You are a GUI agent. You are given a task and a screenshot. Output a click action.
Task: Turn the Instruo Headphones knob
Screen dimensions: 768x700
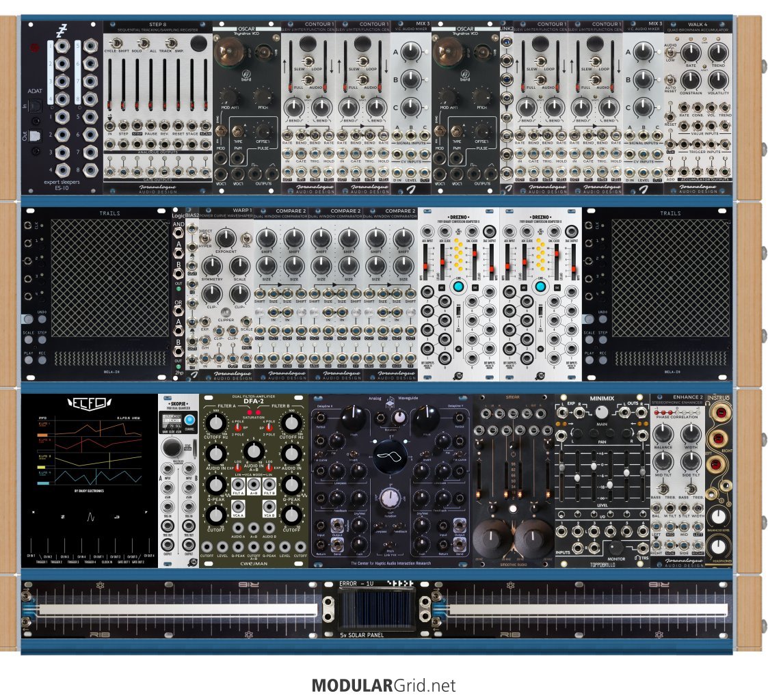point(717,547)
